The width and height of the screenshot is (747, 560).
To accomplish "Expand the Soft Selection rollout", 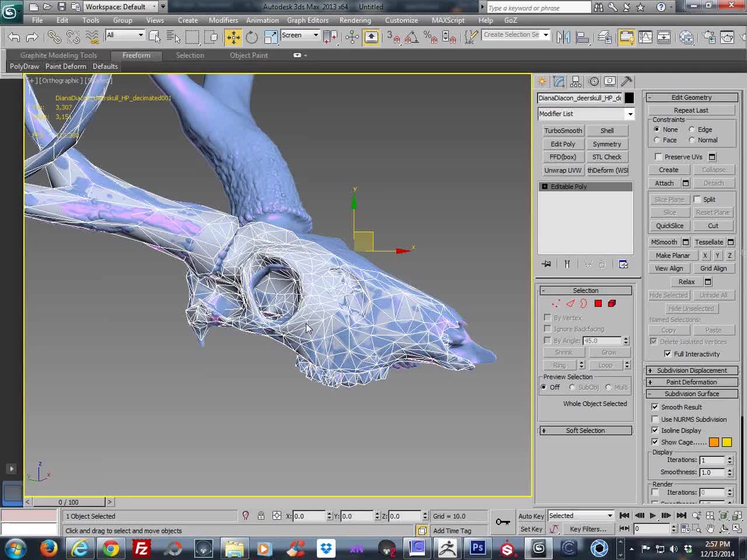I will tap(585, 430).
